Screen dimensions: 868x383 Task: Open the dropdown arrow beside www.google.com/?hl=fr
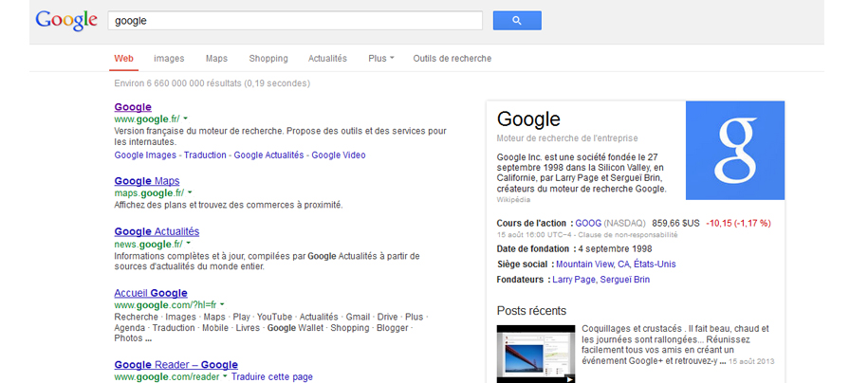pos(222,304)
